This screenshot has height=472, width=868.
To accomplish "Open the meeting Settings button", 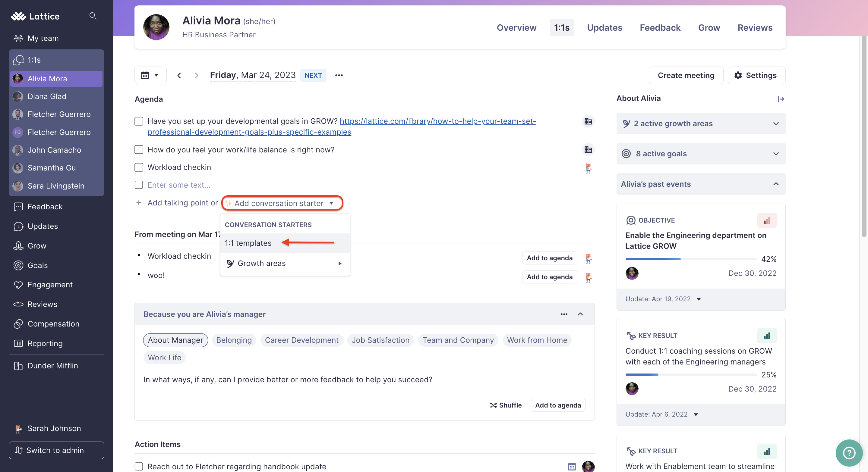I will click(x=756, y=75).
